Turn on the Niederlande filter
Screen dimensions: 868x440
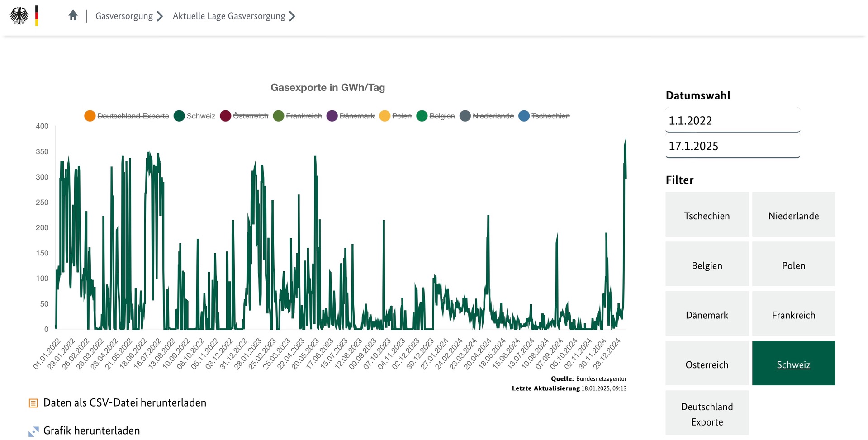click(x=793, y=215)
